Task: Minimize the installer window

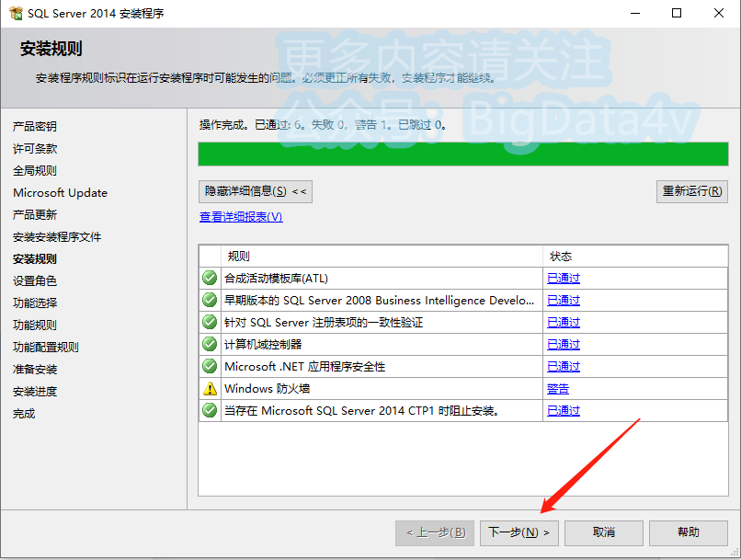Action: [635, 13]
